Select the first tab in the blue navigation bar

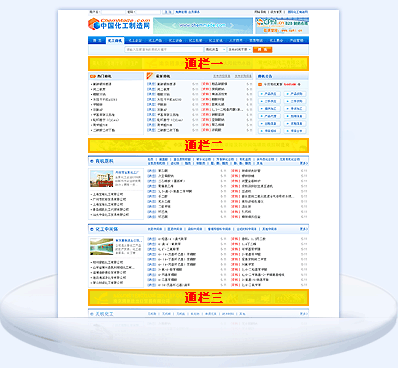pos(97,41)
